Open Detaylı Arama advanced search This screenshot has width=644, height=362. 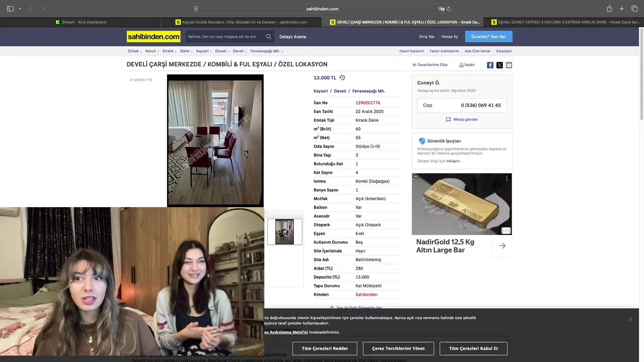pyautogui.click(x=293, y=37)
